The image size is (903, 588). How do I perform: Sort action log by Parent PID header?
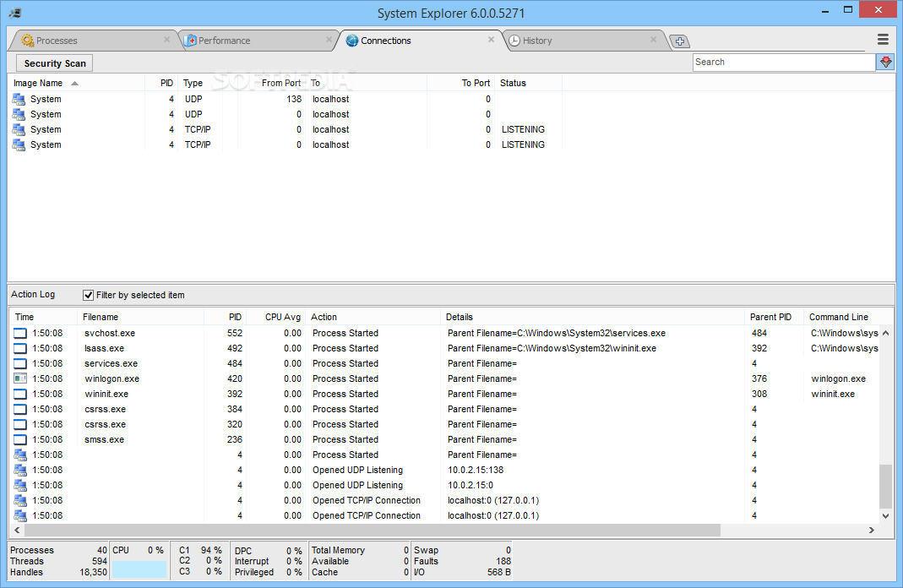(x=774, y=317)
